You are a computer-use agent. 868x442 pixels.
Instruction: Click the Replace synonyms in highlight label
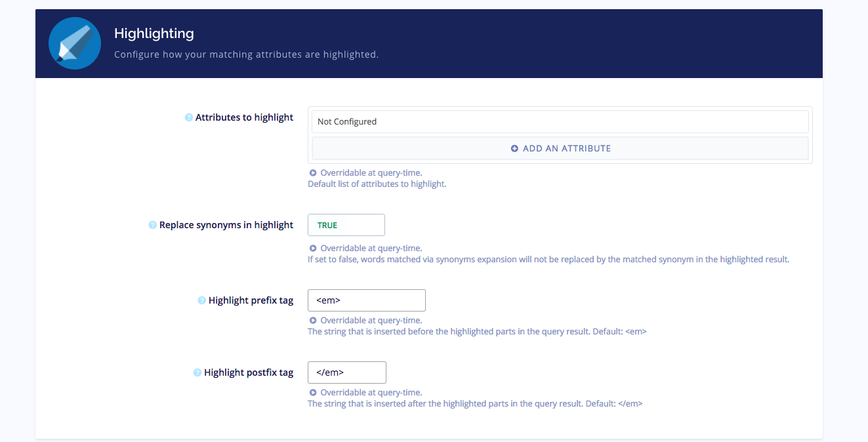tap(226, 225)
